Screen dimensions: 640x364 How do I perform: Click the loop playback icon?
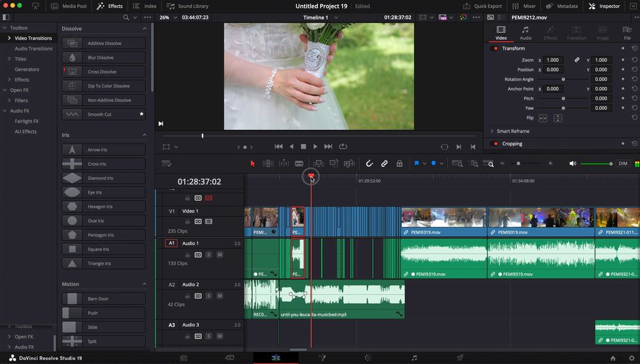pos(344,146)
